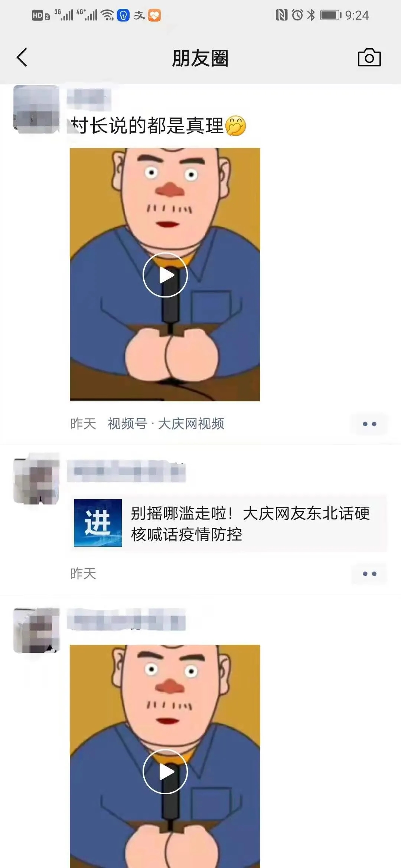Play the second cartoon video below

[x=165, y=757]
